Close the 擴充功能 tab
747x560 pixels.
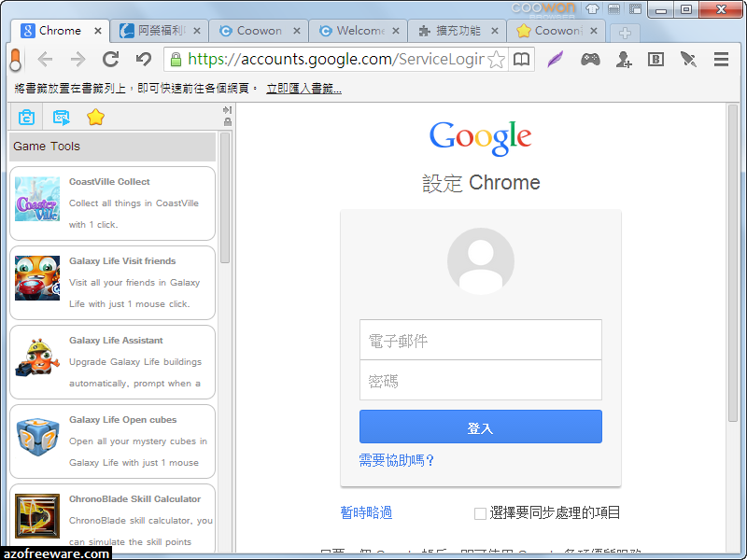pos(495,31)
